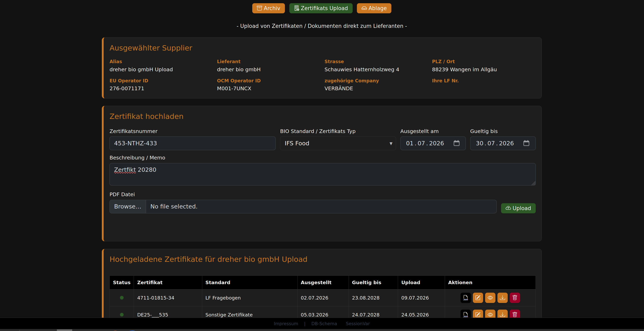
Task: Delete certificate 4711-01815-34
Action: (x=515, y=298)
